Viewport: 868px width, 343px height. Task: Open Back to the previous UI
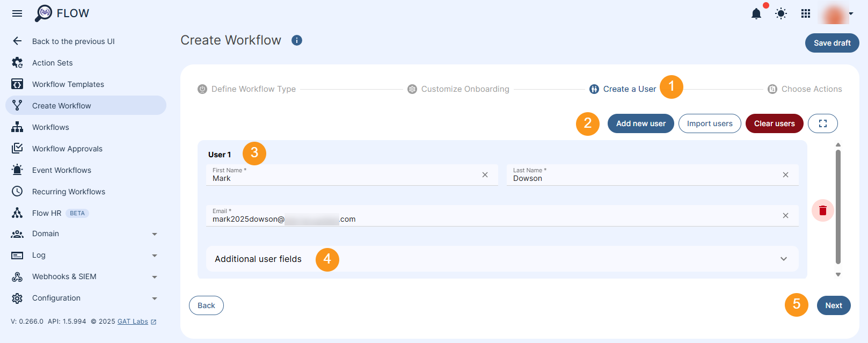click(x=74, y=41)
